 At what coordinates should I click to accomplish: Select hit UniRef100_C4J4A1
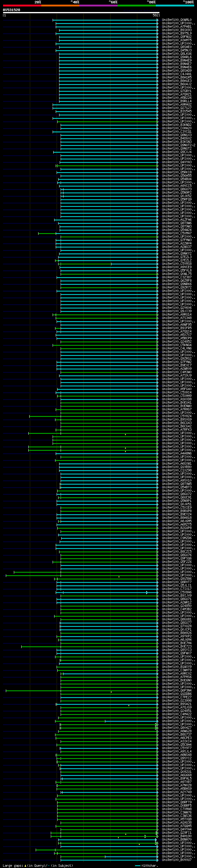(177, 74)
